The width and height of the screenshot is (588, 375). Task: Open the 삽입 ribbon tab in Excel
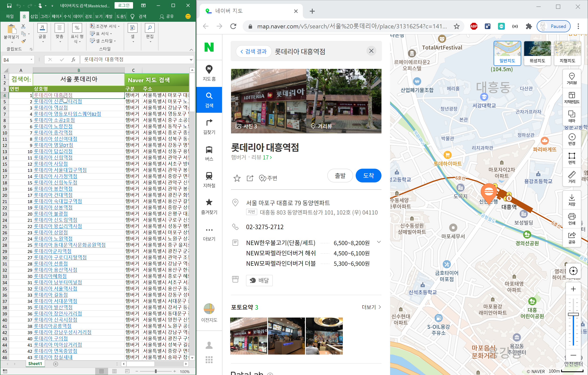click(x=34, y=16)
